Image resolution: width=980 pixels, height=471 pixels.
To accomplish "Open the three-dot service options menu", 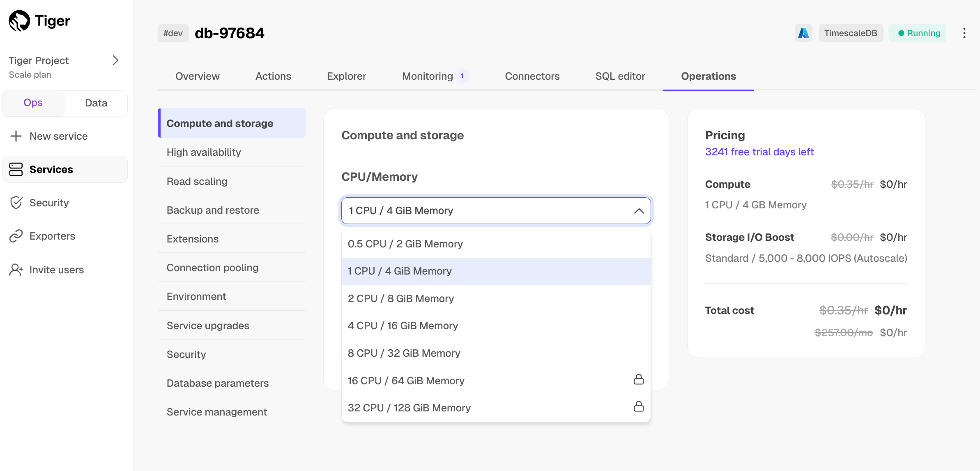I will pos(964,33).
